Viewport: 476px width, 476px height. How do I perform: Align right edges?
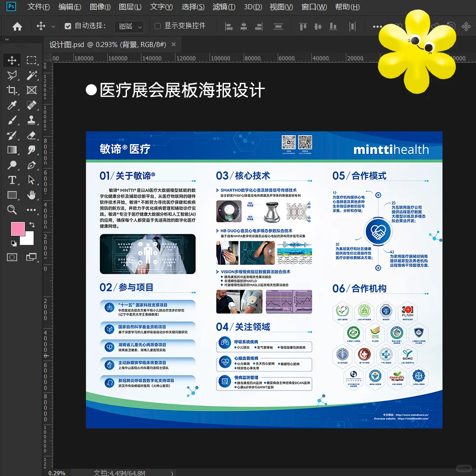[259, 27]
